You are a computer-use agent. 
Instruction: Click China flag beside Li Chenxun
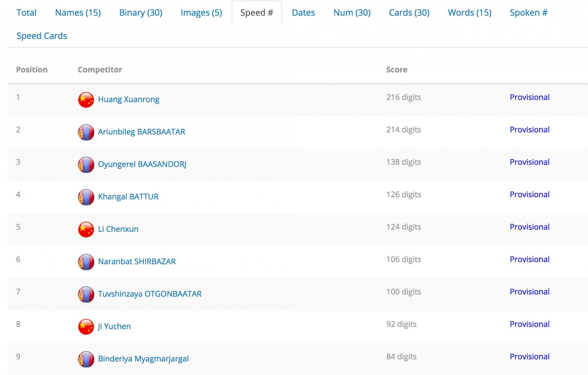click(x=86, y=229)
